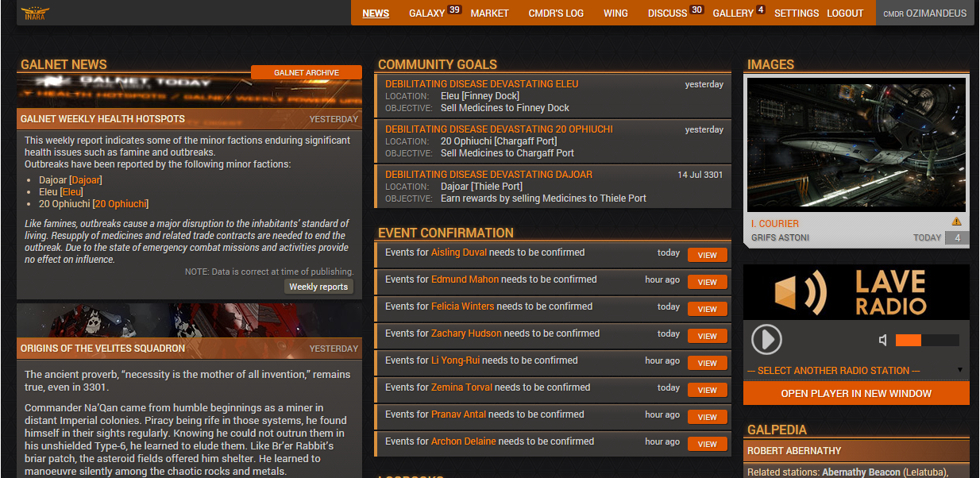Click VIEW for Edmund Mahon events
This screenshot has width=980, height=478.
click(708, 282)
